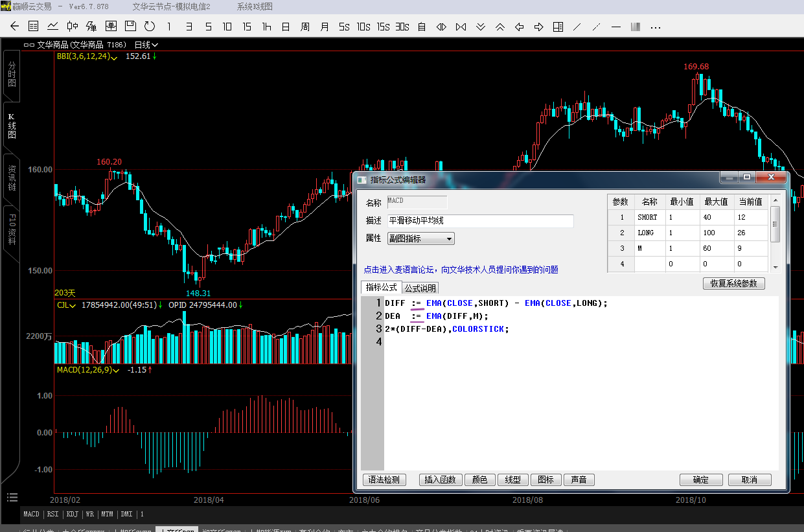804x532 pixels.
Task: Click the hamburger list icon at bottom-left
Action: tap(12, 497)
